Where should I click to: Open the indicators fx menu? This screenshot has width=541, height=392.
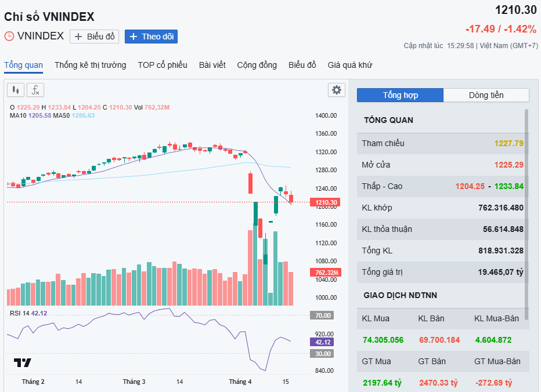pyautogui.click(x=35, y=90)
